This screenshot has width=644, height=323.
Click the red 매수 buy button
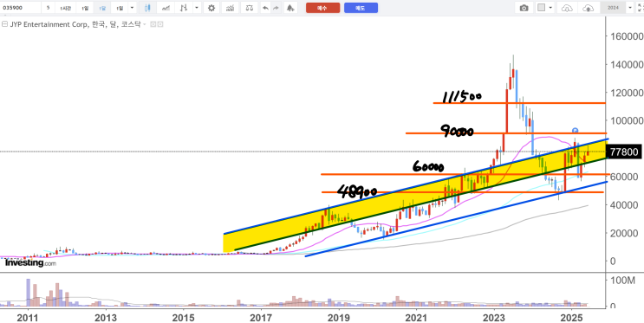coord(322,8)
